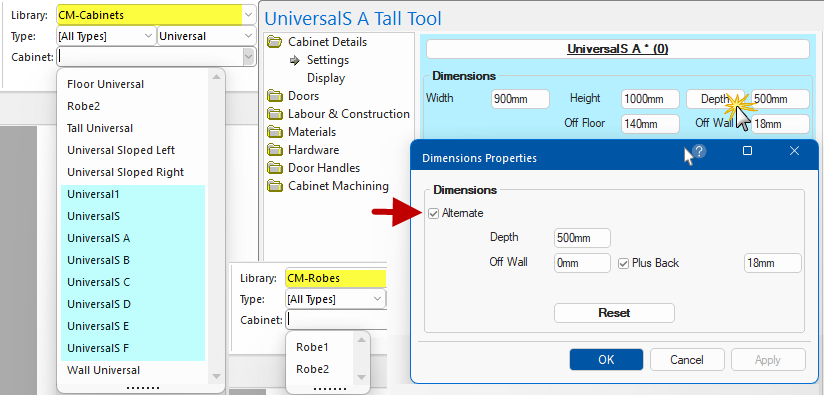This screenshot has height=395, width=824.
Task: Toggle the Plus Back checkbox
Action: (623, 263)
